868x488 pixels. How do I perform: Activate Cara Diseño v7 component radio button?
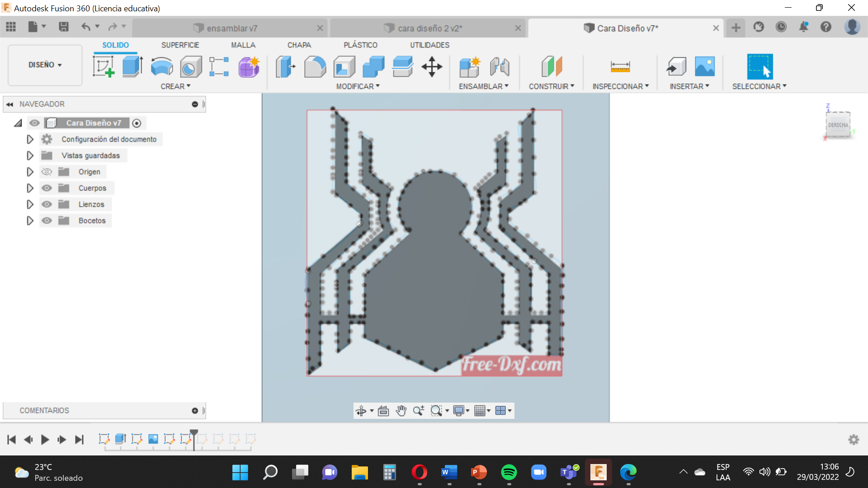pyautogui.click(x=137, y=123)
